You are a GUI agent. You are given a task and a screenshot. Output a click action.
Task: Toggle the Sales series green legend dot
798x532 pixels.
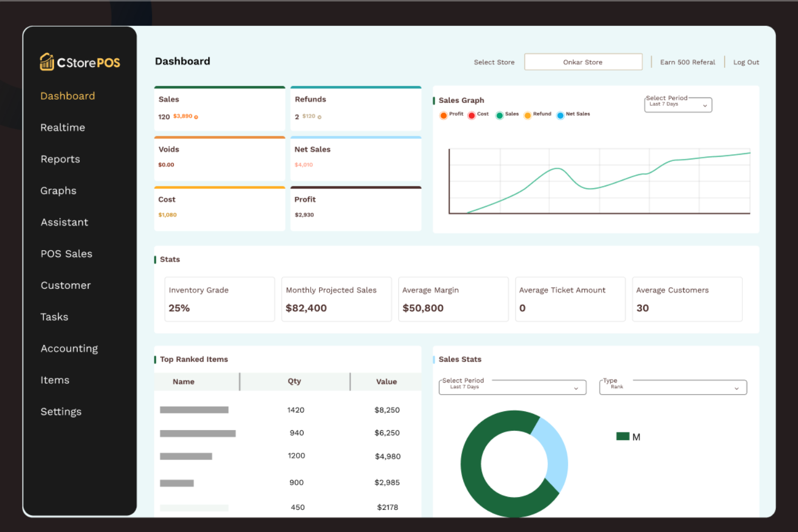500,115
